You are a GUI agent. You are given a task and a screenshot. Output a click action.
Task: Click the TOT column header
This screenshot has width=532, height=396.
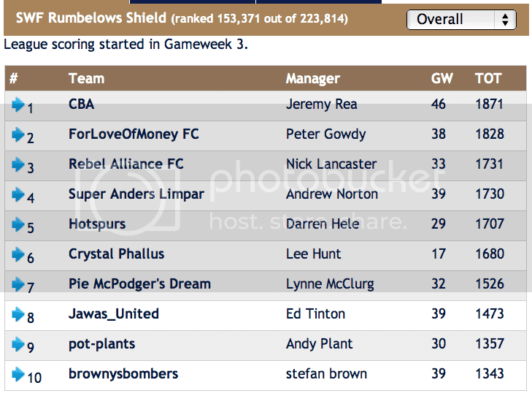tap(488, 78)
